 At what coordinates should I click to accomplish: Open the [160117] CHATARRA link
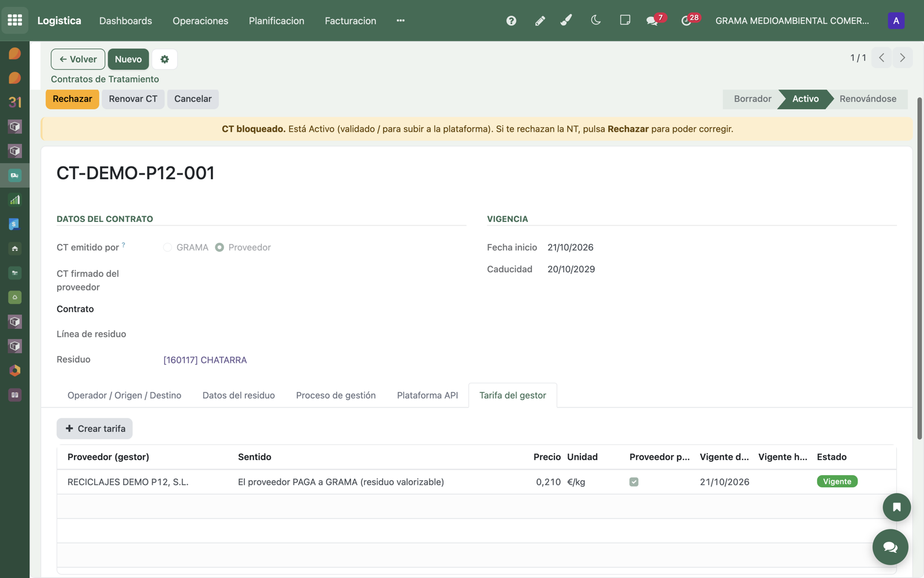pyautogui.click(x=205, y=360)
